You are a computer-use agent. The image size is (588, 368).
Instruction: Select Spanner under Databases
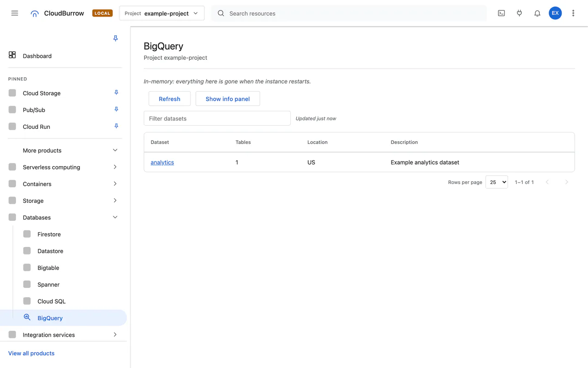pos(49,285)
